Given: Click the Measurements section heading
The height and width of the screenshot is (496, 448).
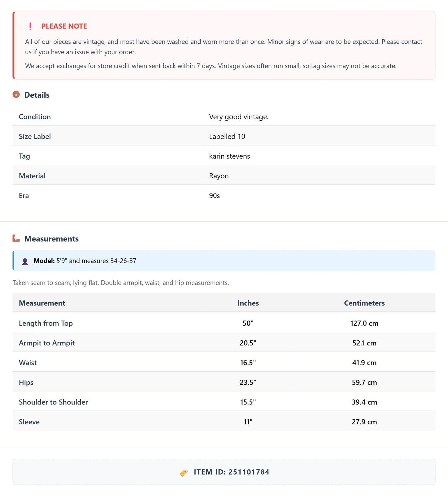Looking at the screenshot, I should pyautogui.click(x=51, y=239).
